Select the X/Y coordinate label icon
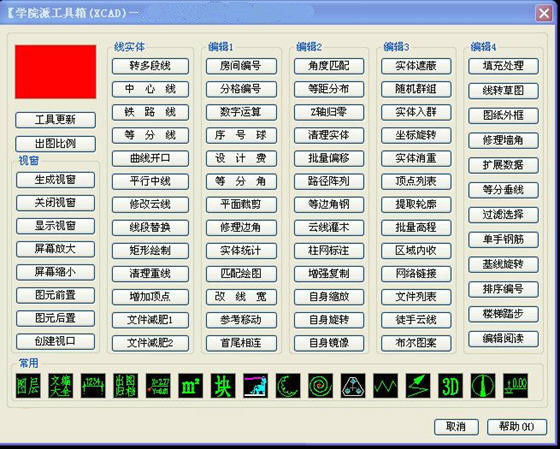The width and height of the screenshot is (560, 449). coord(158,386)
